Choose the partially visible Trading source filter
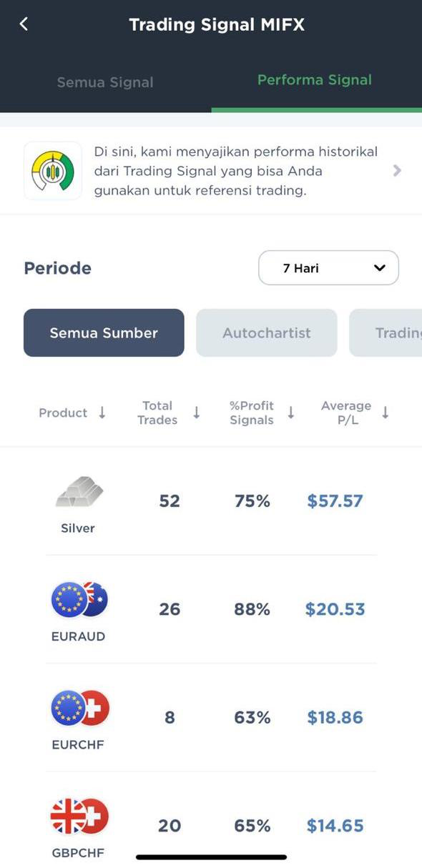This screenshot has width=422, height=868. 386,332
